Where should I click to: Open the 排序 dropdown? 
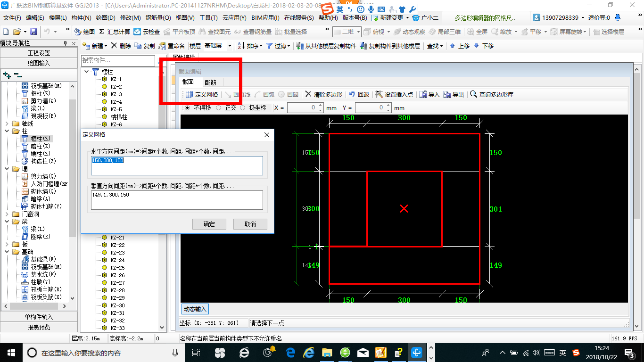pyautogui.click(x=261, y=46)
